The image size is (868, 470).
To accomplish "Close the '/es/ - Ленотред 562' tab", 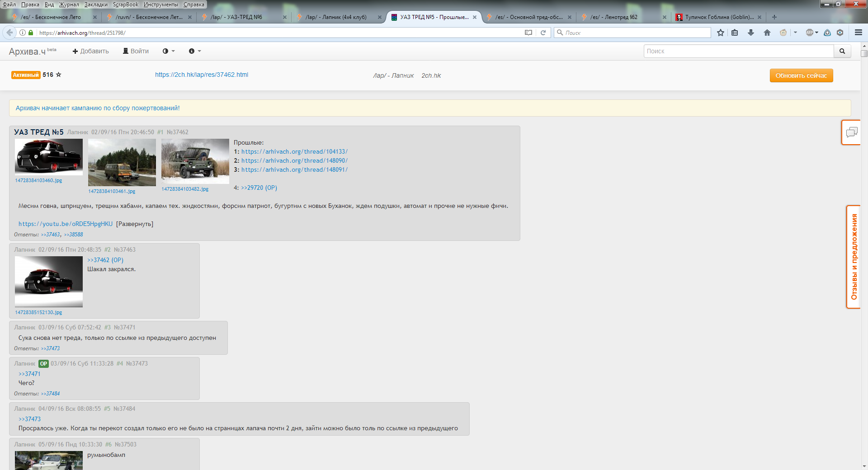I will 664,17.
